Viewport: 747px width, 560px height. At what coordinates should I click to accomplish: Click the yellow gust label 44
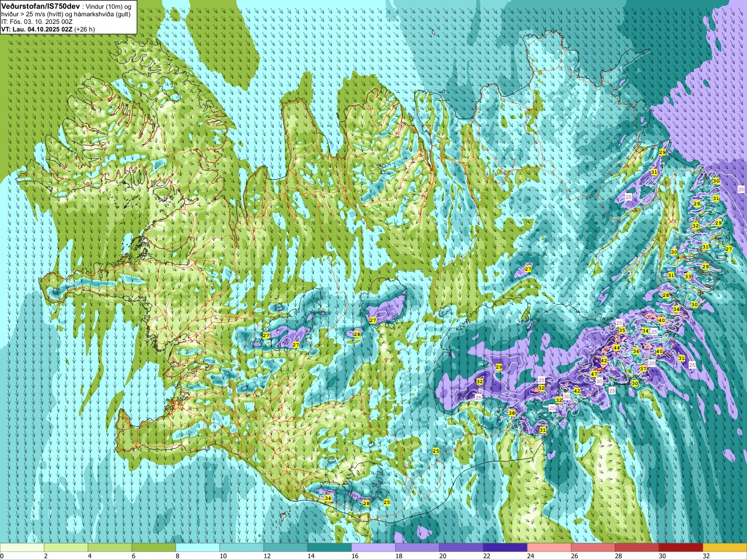click(x=616, y=347)
